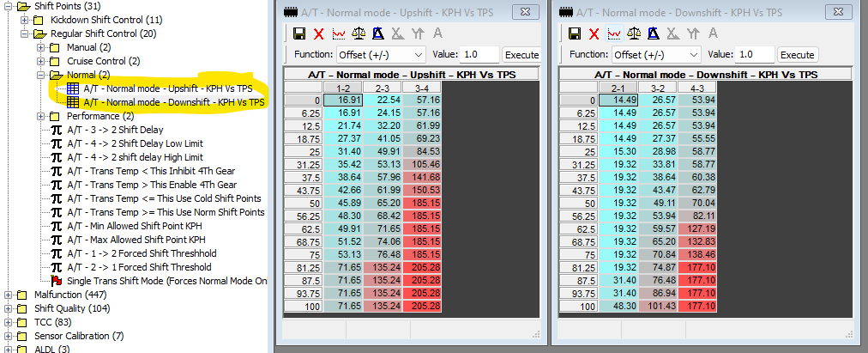Select the 4-3 column header in Downshift table
The width and height of the screenshot is (868, 353).
point(697,88)
